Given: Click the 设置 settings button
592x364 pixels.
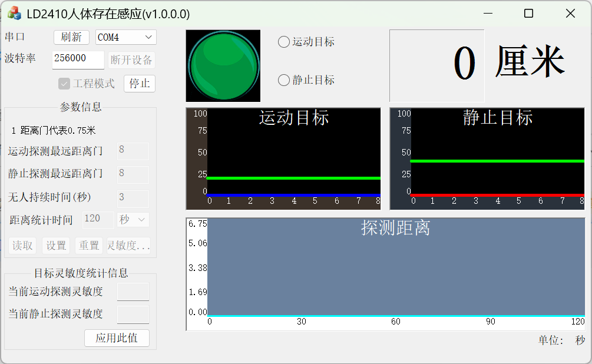Looking at the screenshot, I should coord(56,246).
